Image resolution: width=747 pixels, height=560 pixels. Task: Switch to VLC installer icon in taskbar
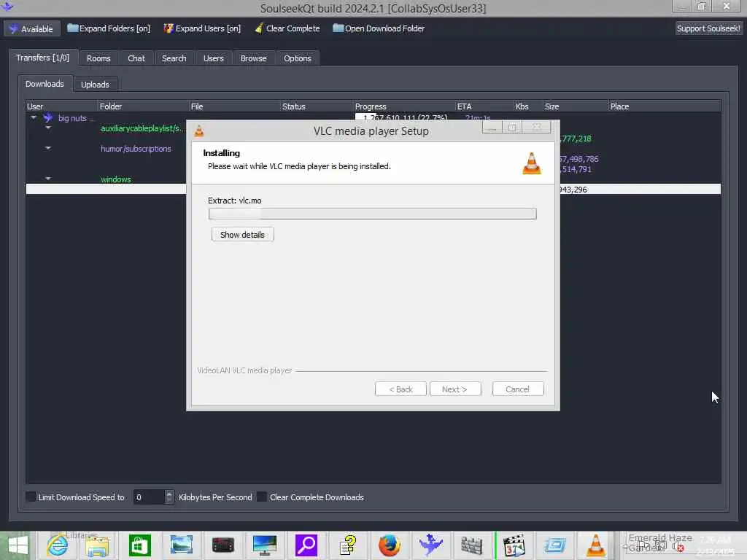coord(595,545)
